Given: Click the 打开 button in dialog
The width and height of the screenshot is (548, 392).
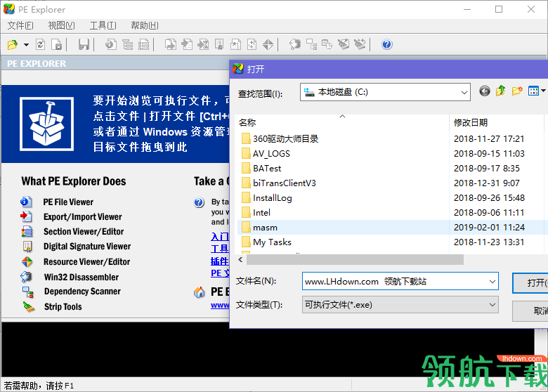Looking at the screenshot, I should coord(530,282).
